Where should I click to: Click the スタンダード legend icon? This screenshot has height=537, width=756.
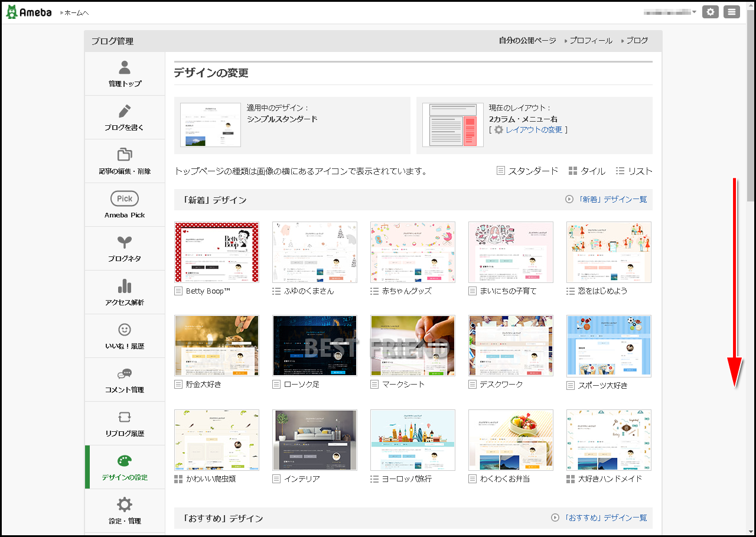click(501, 171)
